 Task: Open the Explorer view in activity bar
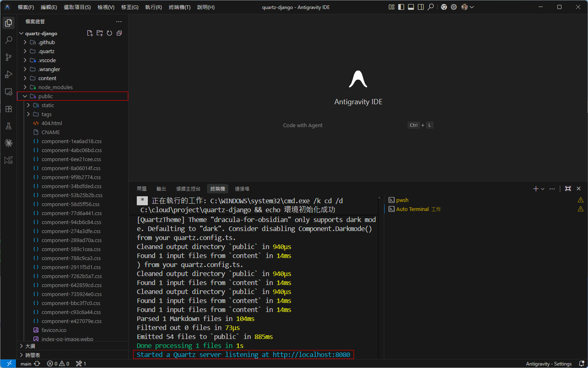point(9,23)
